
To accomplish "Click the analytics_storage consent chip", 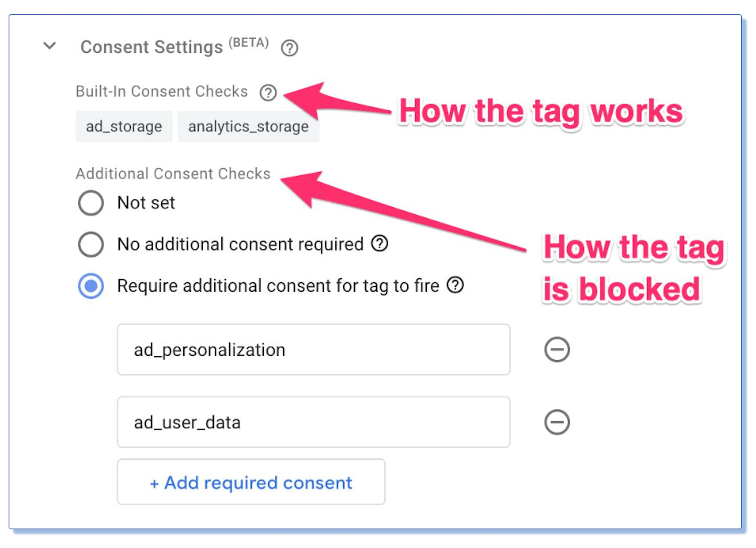I will pyautogui.click(x=248, y=127).
